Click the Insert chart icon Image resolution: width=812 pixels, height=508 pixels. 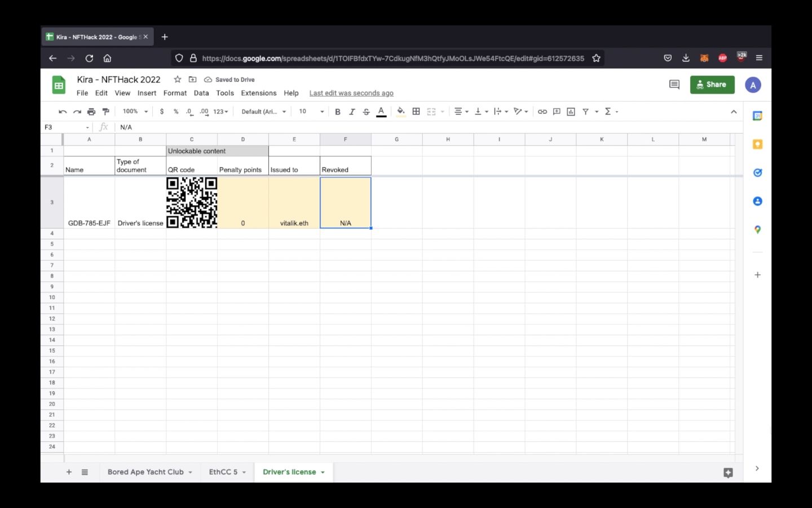click(x=571, y=112)
